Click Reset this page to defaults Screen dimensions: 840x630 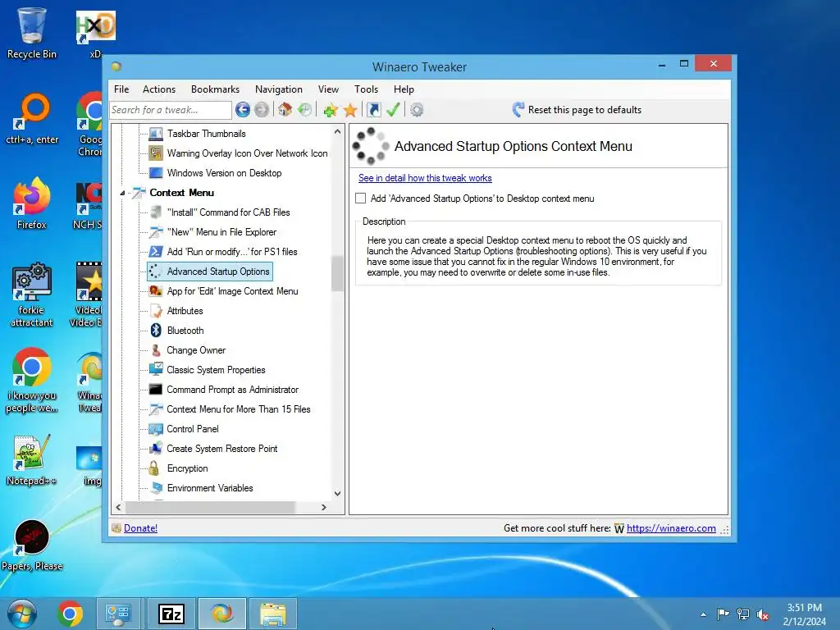click(x=577, y=110)
